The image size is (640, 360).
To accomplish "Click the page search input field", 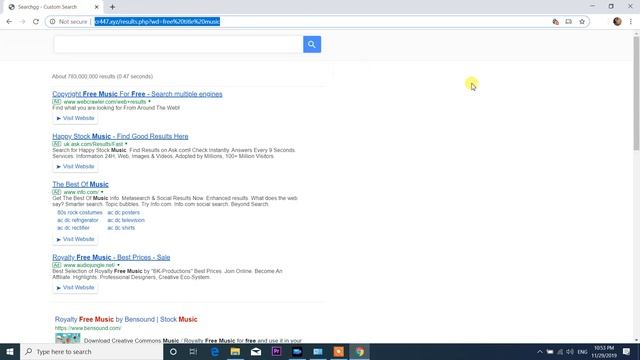I will tap(178, 44).
